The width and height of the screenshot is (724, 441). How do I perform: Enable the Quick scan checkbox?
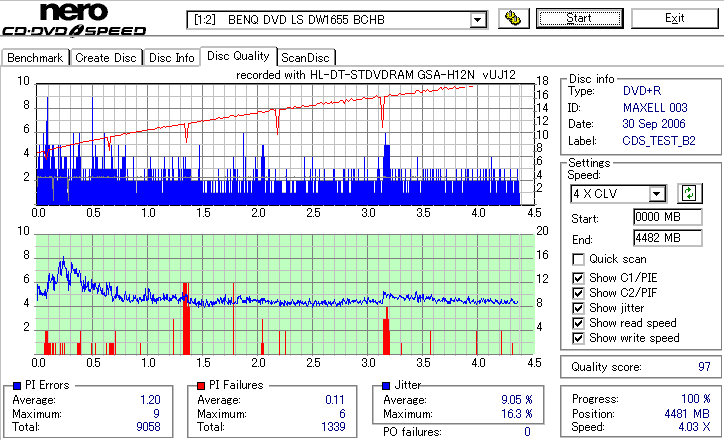pyautogui.click(x=578, y=259)
